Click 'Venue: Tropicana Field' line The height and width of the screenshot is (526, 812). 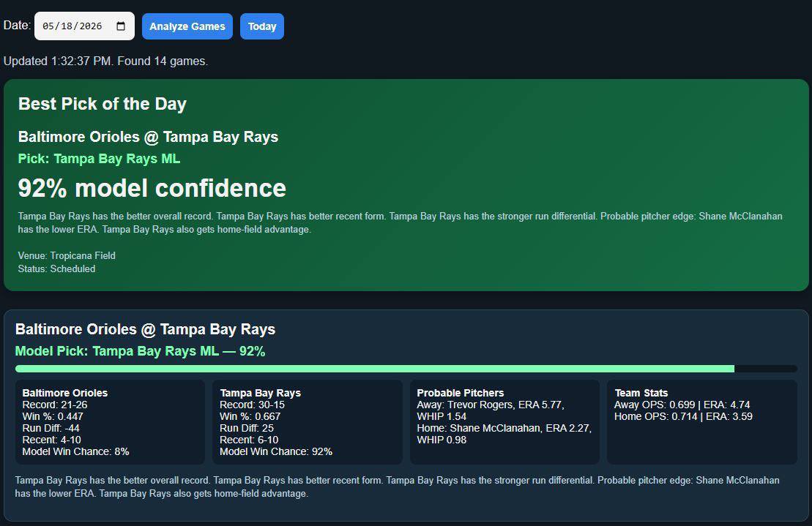(x=67, y=255)
